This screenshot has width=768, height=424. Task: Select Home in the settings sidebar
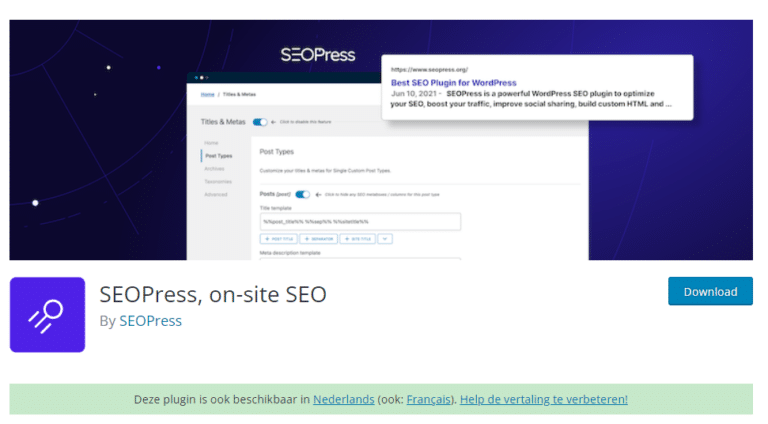point(209,143)
